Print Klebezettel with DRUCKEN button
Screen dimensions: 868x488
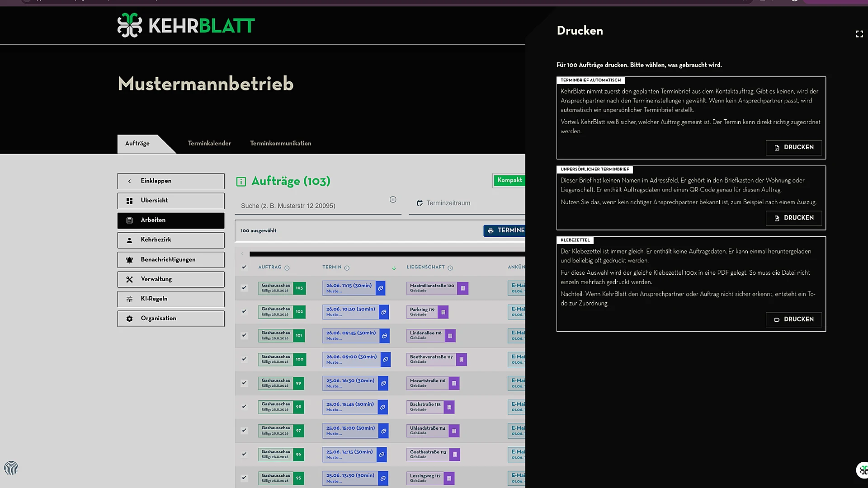pos(794,320)
